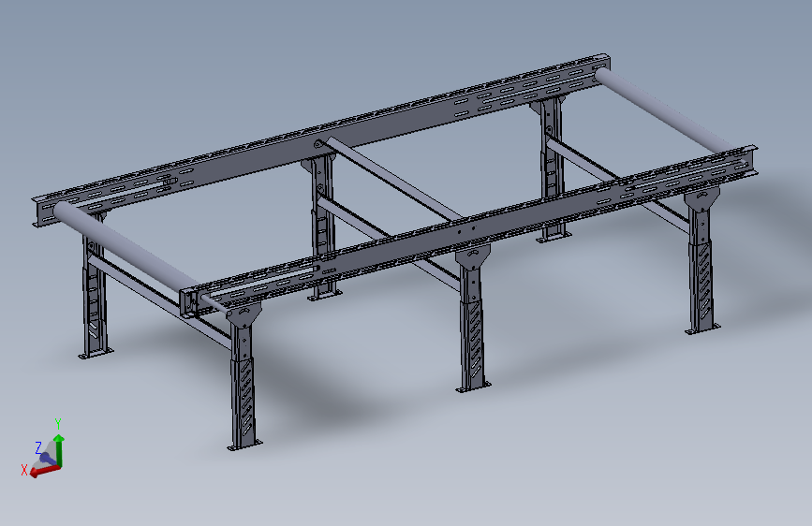Select the large end roller at the far right end

click(664, 110)
